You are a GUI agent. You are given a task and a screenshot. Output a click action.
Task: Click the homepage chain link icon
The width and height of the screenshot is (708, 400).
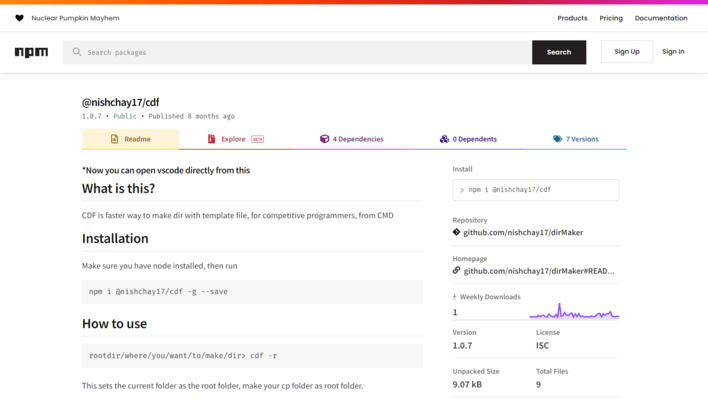tap(456, 270)
